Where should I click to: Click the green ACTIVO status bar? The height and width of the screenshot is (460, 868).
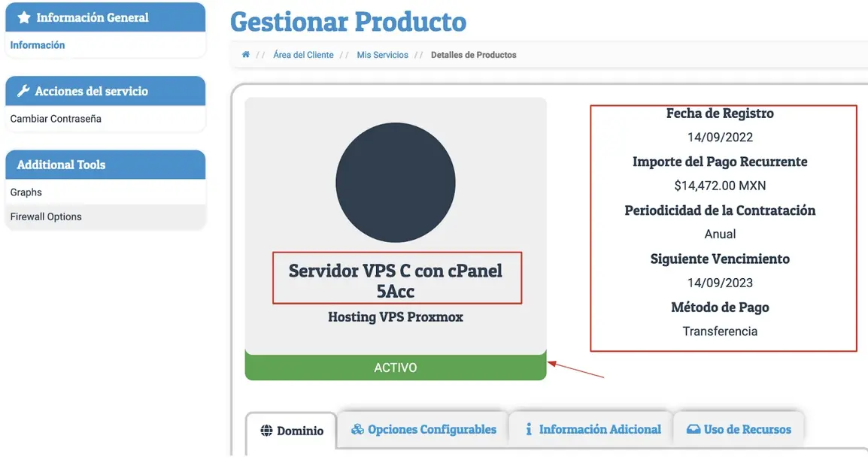coord(395,367)
